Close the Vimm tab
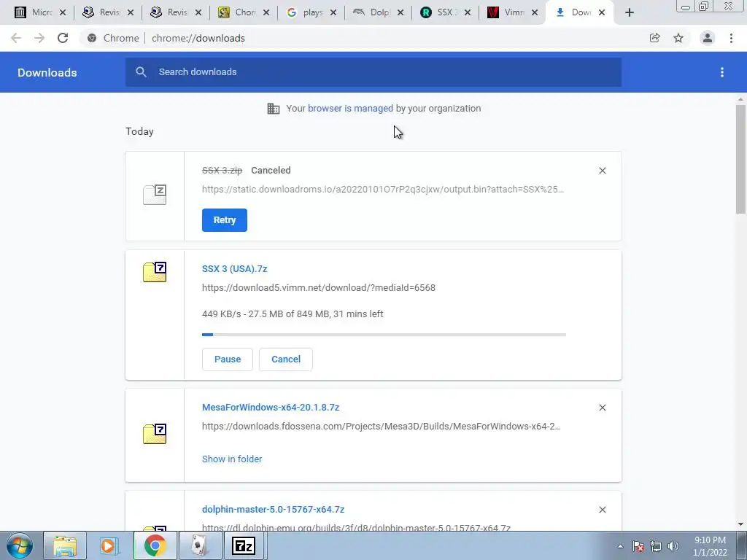This screenshot has height=560, width=747. [535, 12]
